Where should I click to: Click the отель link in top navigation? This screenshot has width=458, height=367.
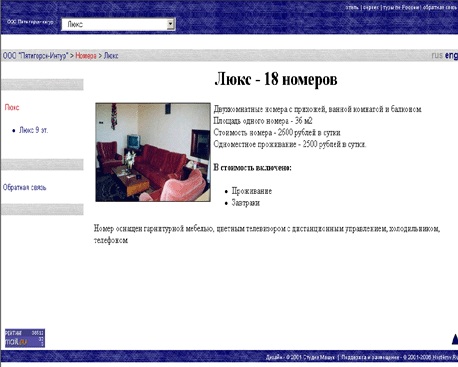(352, 7)
